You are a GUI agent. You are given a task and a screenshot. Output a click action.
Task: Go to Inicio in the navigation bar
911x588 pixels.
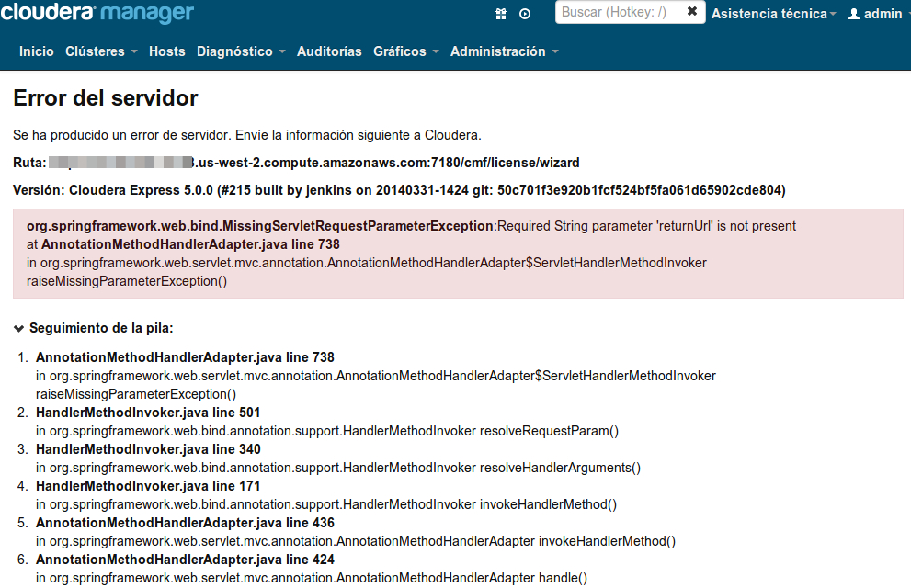(36, 51)
